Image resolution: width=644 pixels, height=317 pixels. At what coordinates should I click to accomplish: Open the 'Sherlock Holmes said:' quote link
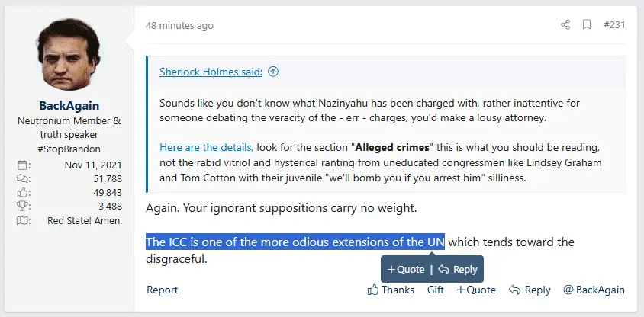click(211, 72)
